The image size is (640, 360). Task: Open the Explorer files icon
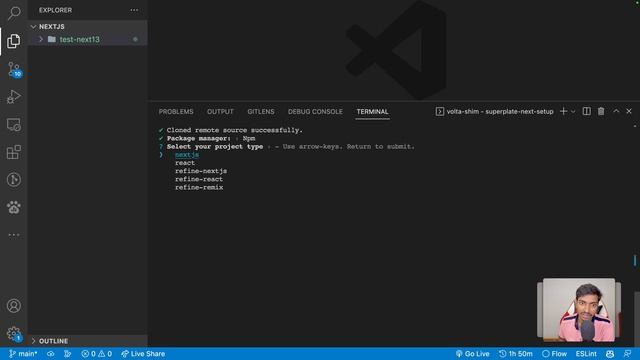click(x=13, y=41)
